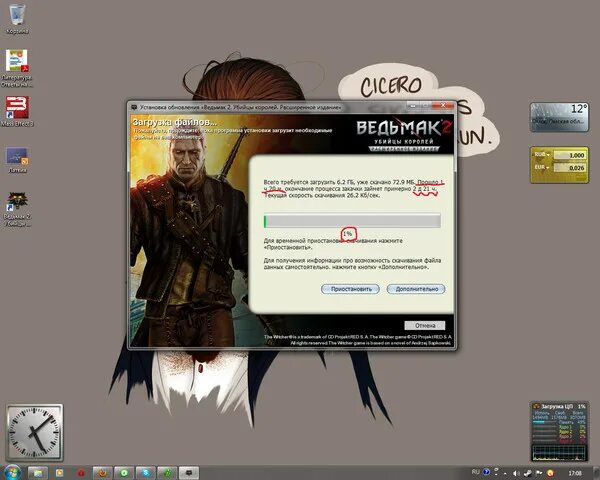Click the green taskbar icon right of Skype

[167, 473]
